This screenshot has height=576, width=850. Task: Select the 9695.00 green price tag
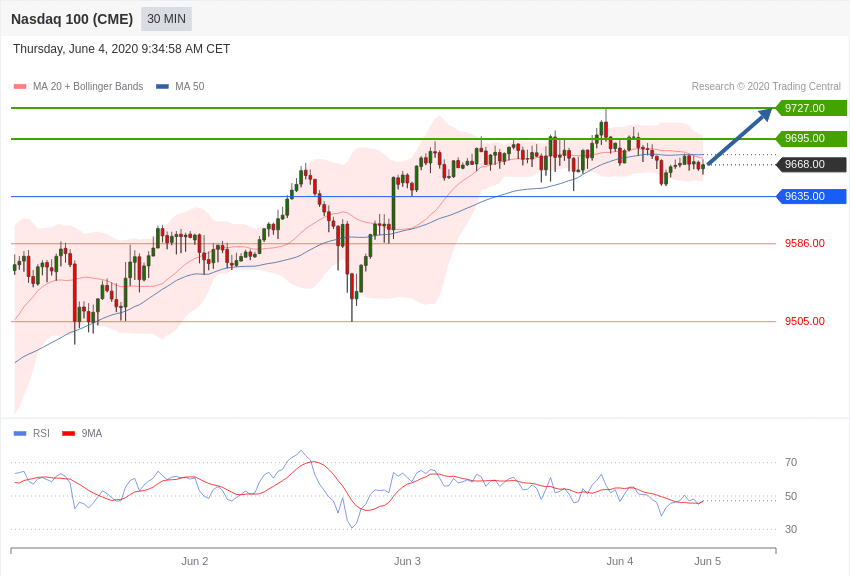tap(811, 138)
